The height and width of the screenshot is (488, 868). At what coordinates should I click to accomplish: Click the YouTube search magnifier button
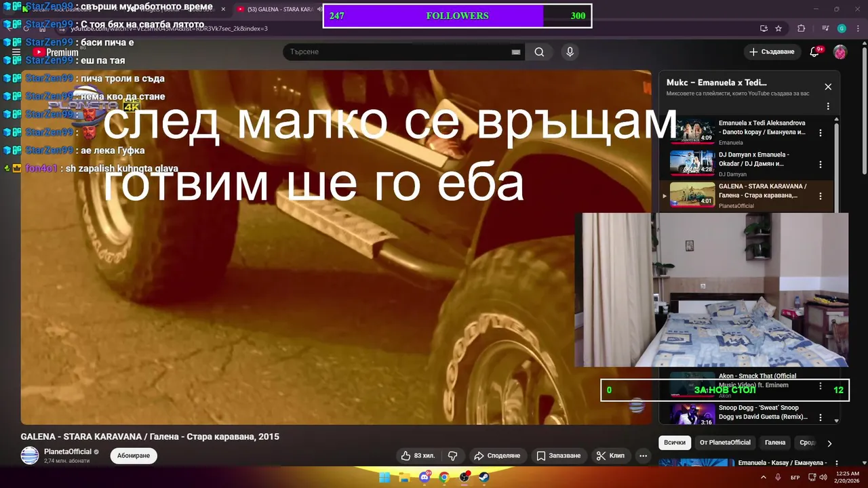539,52
